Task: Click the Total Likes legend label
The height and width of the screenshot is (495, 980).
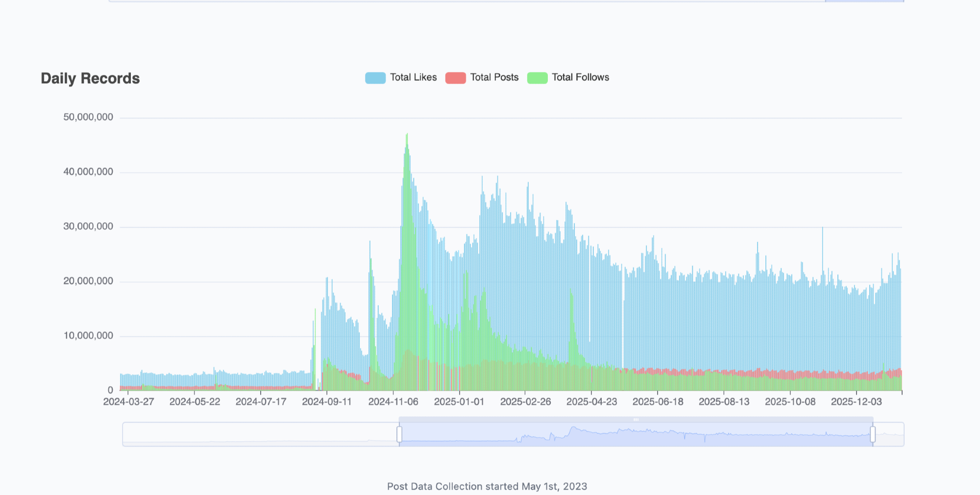Action: tap(413, 77)
